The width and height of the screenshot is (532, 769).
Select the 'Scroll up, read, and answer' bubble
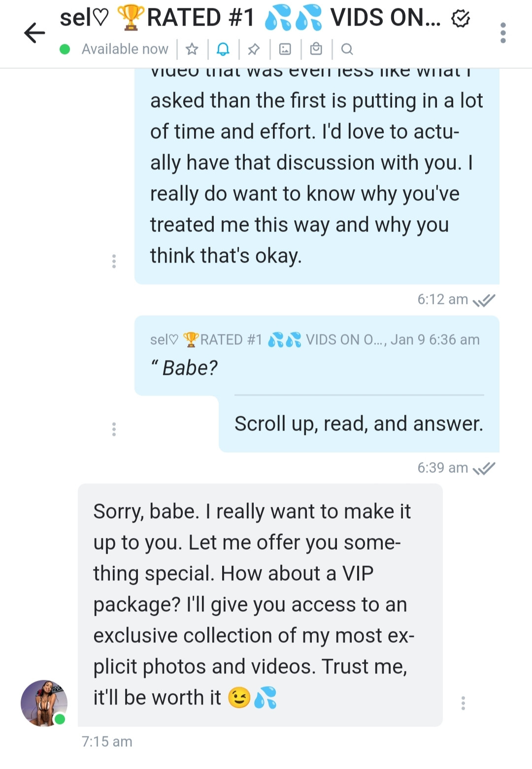359,424
